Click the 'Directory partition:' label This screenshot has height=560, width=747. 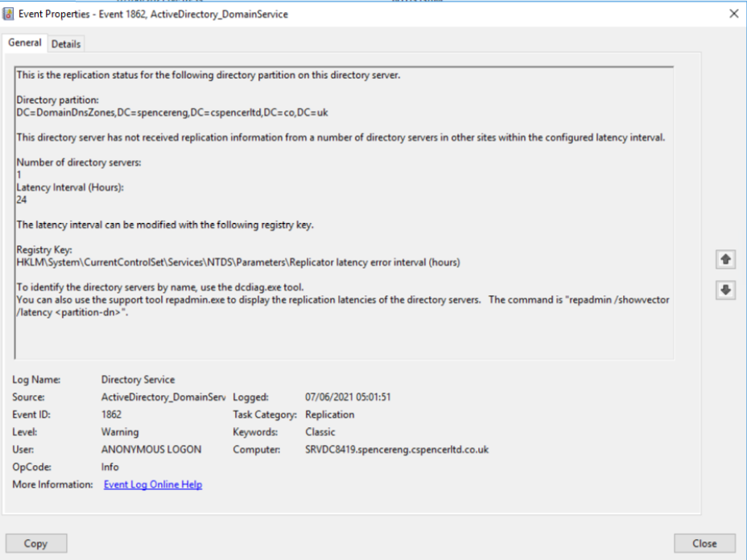tap(58, 100)
